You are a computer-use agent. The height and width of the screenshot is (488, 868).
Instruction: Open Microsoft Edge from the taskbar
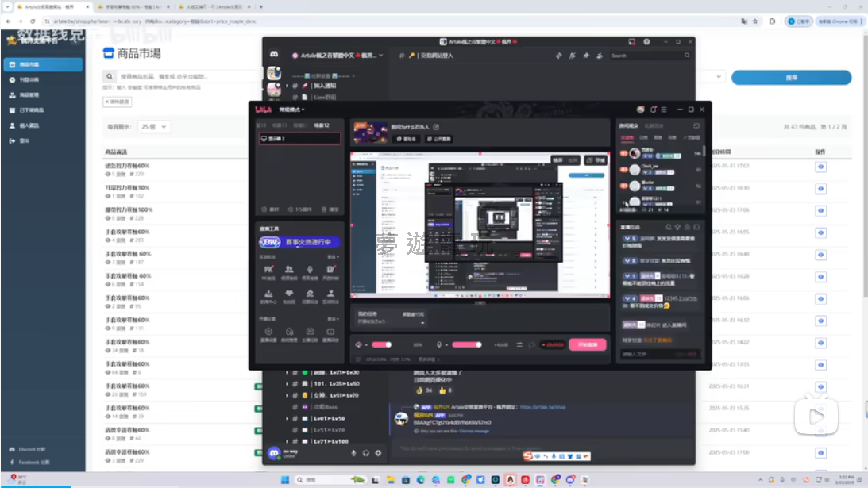click(421, 480)
